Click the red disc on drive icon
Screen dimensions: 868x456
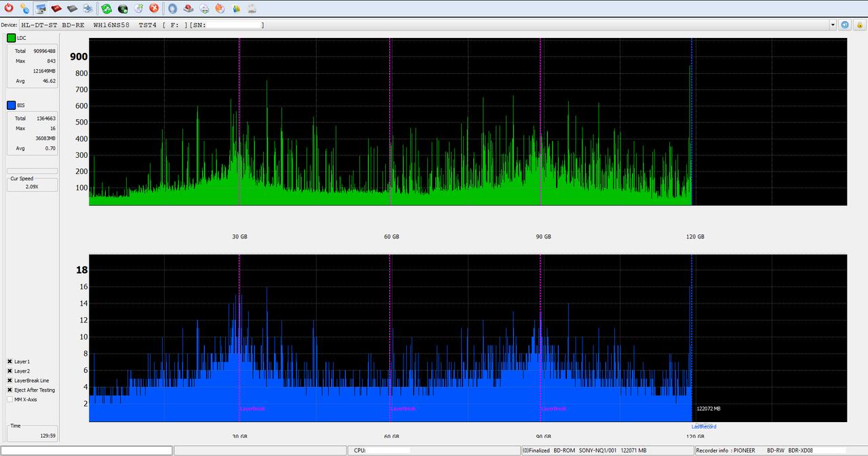point(189,8)
